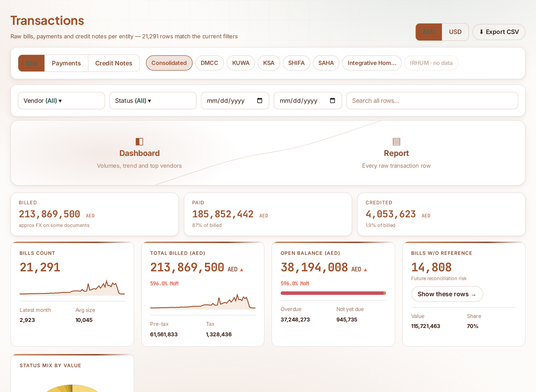Open the Dashboard view icon
The height and width of the screenshot is (392, 536).
pos(139,141)
